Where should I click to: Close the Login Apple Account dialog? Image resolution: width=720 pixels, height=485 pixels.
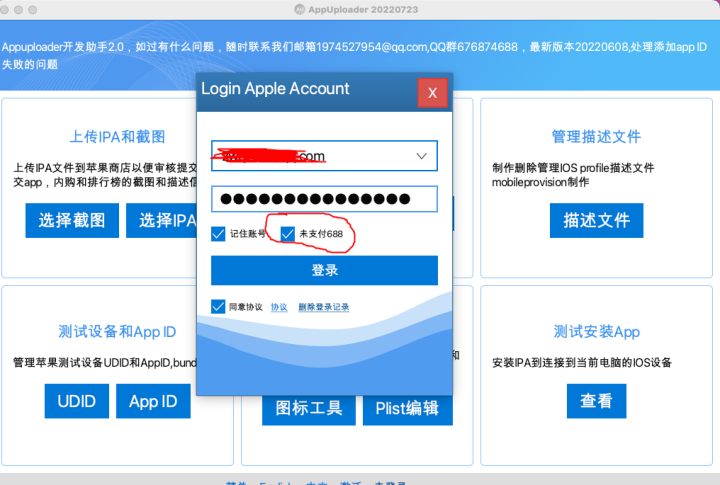[432, 93]
